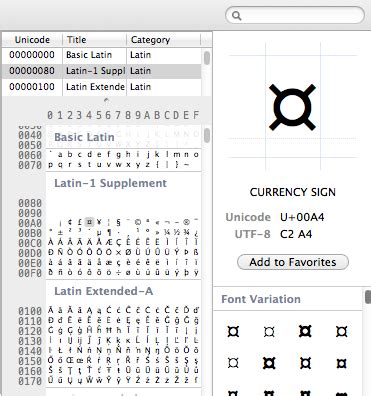
Task: Select the one-quarter fraction ¼
Action: pyautogui.click(x=167, y=232)
